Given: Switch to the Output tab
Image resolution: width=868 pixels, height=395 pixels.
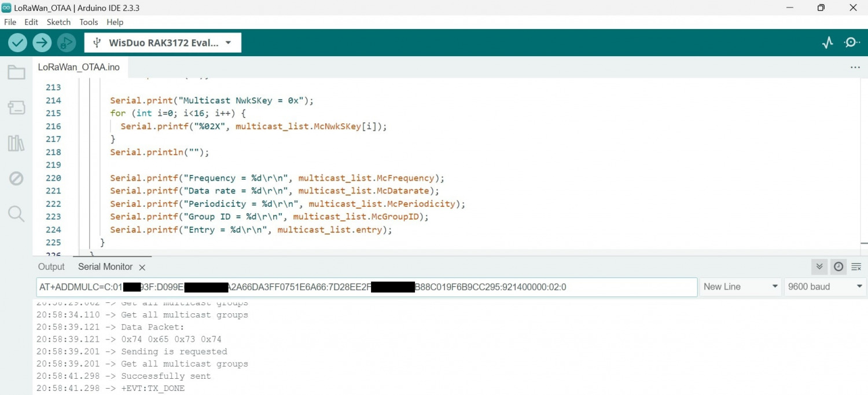Looking at the screenshot, I should (51, 266).
